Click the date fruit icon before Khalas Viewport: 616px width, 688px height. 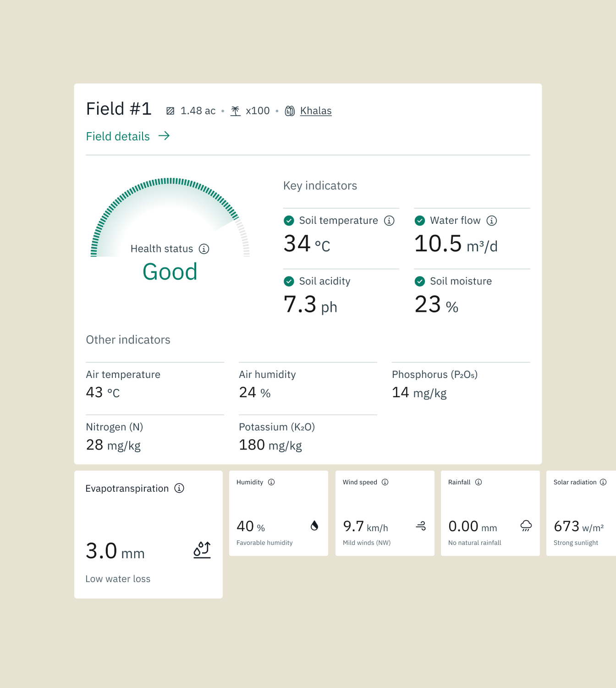[289, 111]
